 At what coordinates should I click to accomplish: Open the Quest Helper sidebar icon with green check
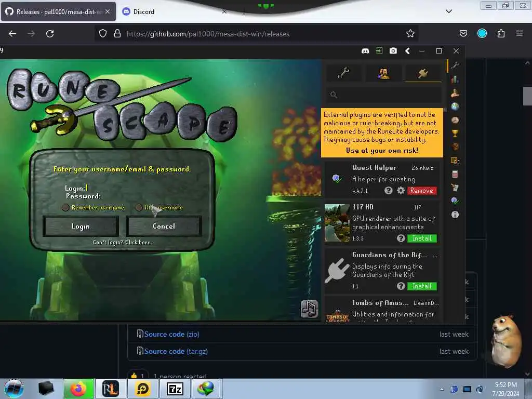[455, 201]
